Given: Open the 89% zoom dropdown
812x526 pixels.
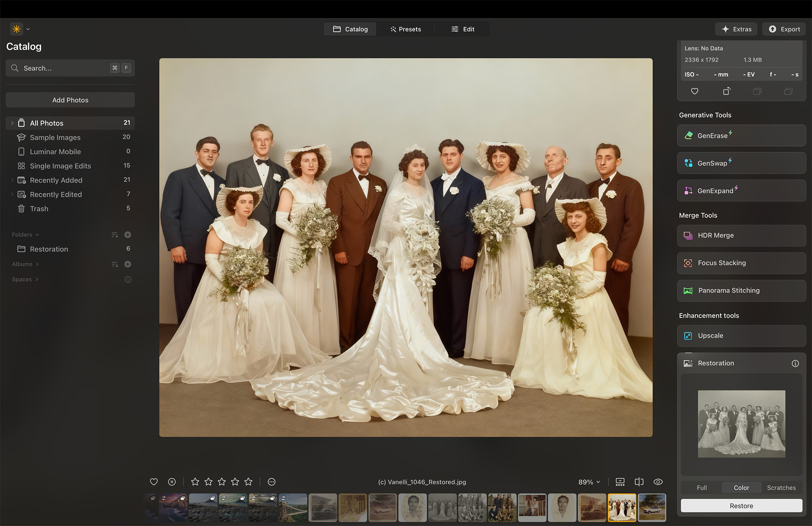Looking at the screenshot, I should point(589,482).
